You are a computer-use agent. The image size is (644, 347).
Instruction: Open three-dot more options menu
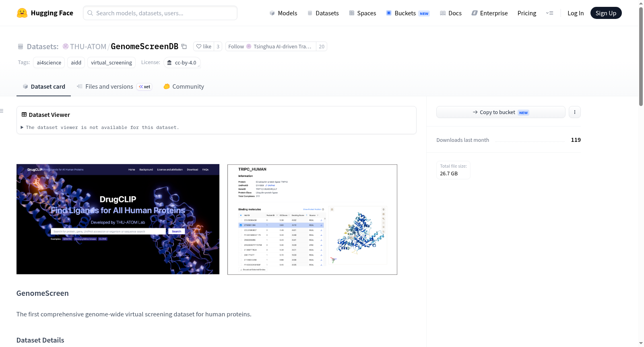pos(575,112)
